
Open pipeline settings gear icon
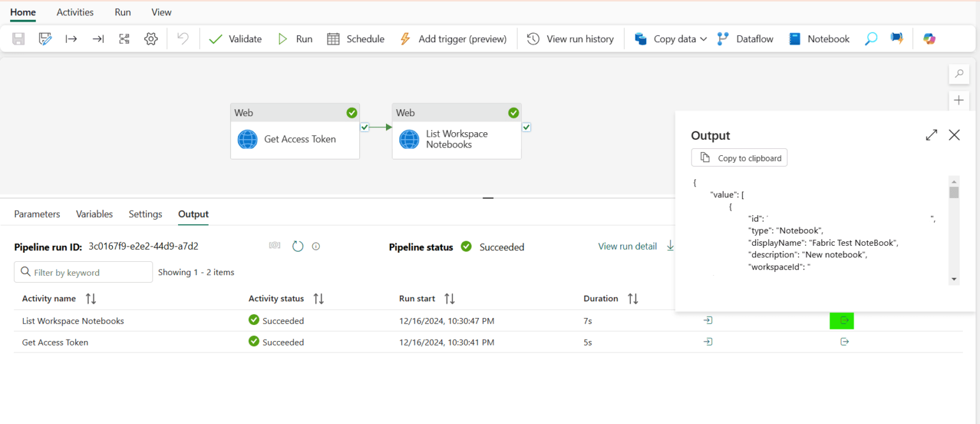(151, 39)
